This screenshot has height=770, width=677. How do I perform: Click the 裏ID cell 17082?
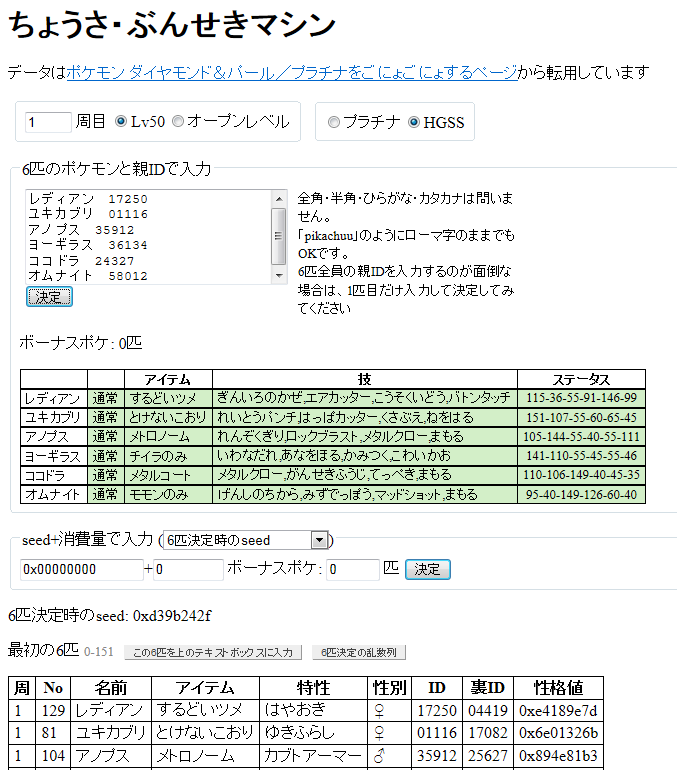(x=487, y=733)
